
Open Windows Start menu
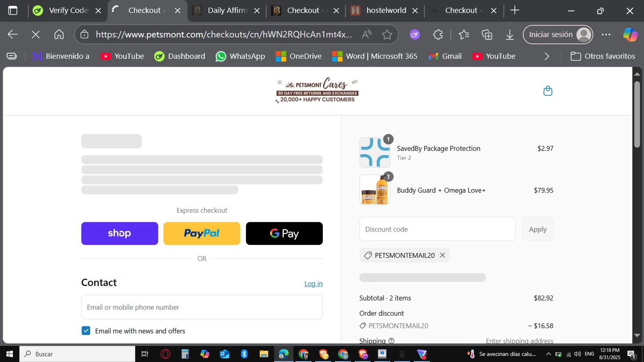(x=9, y=354)
